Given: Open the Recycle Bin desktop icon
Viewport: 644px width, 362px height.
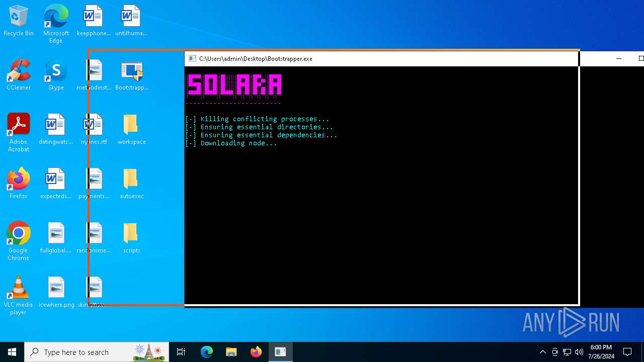Looking at the screenshot, I should [x=19, y=21].
